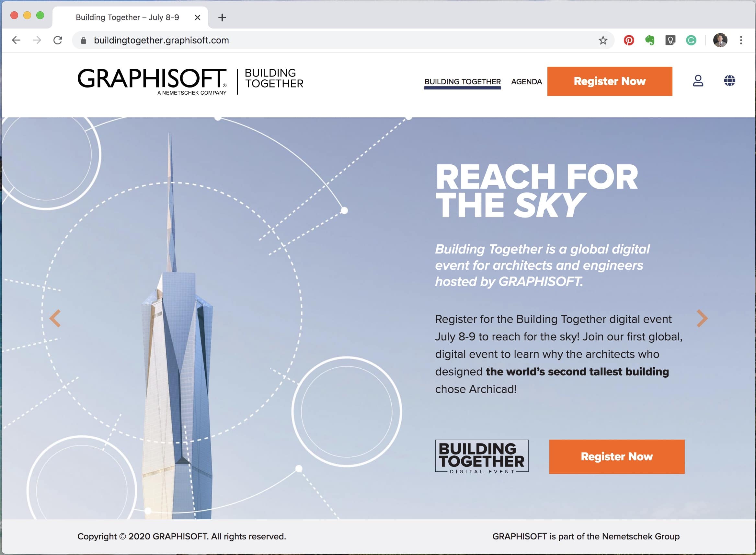
Task: Show previous slide with left chevron arrow
Action: pos(55,318)
